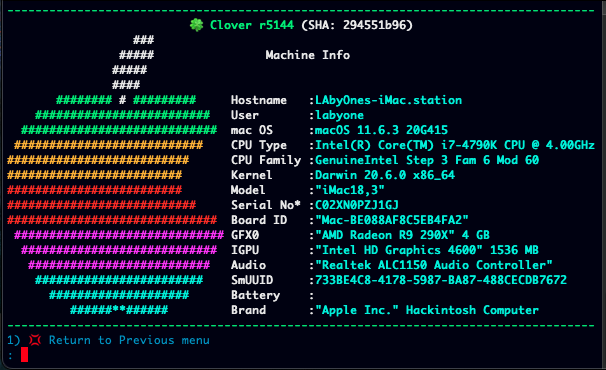The height and width of the screenshot is (370, 606).
Task: Click the Apple Inc. Hackintosh Computer brand value
Action: coord(427,310)
